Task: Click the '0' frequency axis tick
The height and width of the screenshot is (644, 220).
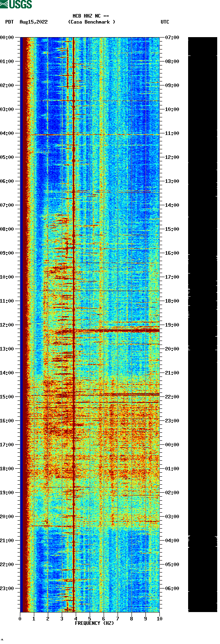Action: click(x=20, y=619)
